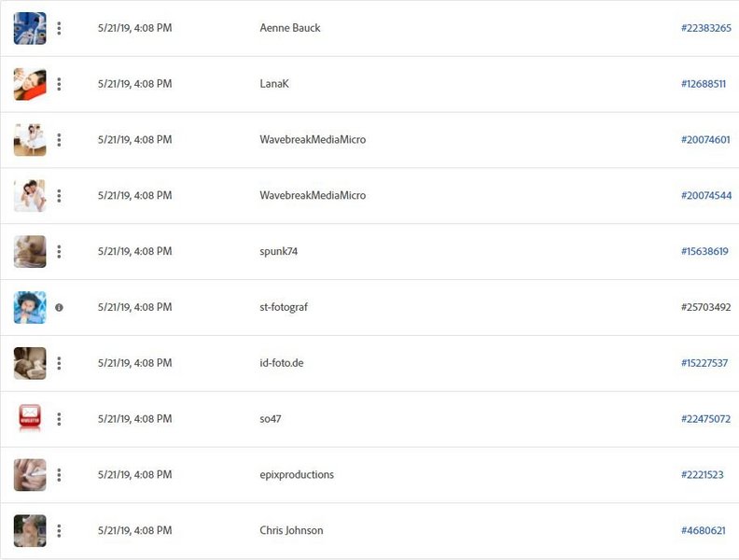Open asset link #4680621
The width and height of the screenshot is (739, 560).
(703, 531)
